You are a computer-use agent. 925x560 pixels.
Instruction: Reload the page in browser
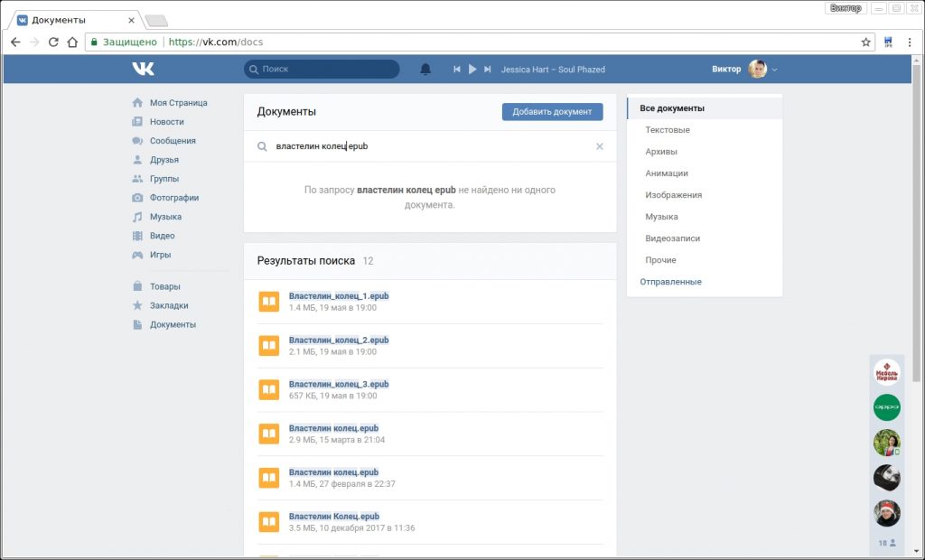point(53,42)
